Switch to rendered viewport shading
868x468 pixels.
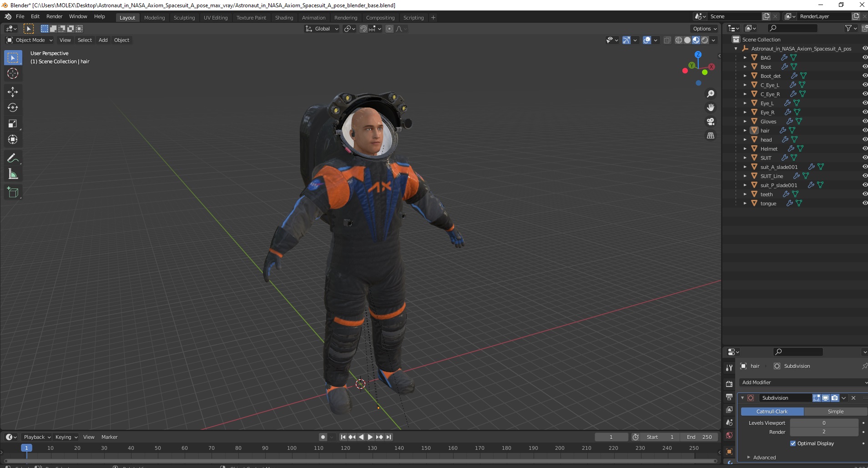(705, 40)
